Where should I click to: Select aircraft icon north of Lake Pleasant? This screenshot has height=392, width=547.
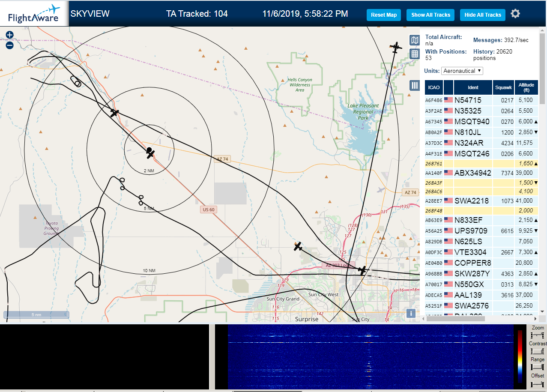tap(396, 47)
